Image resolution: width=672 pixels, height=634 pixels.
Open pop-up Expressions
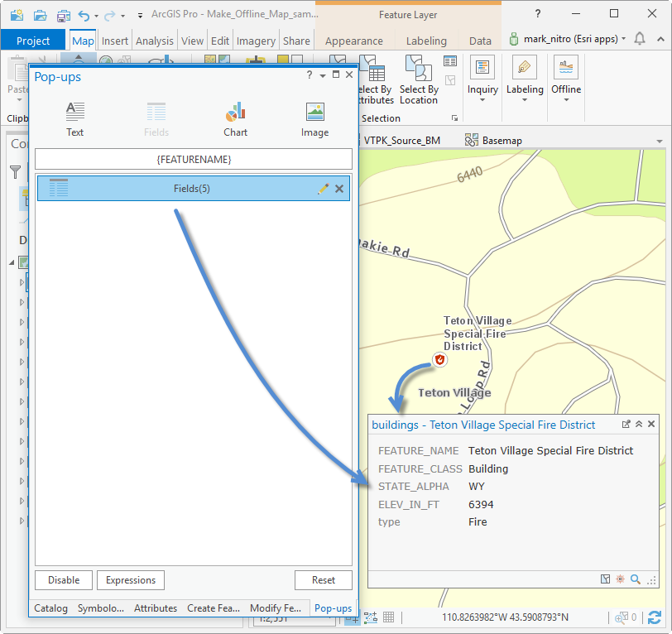(x=131, y=580)
